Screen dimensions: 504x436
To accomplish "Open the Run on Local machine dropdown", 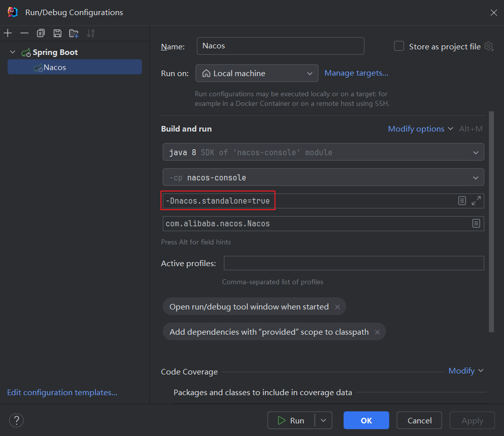I will (257, 73).
